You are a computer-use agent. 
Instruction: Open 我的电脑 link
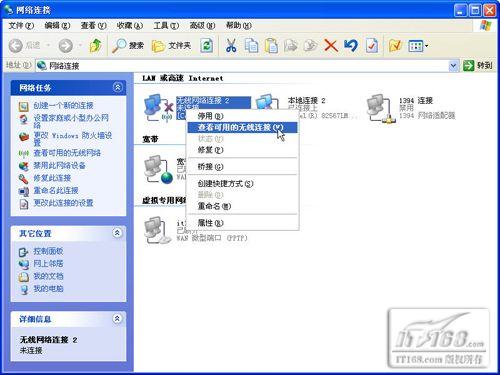(48, 289)
